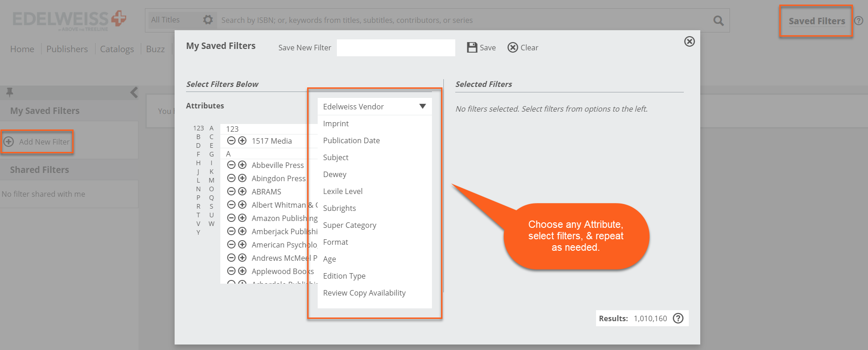The width and height of the screenshot is (868, 350).
Task: Click the Results count 1,010,160
Action: 650,318
